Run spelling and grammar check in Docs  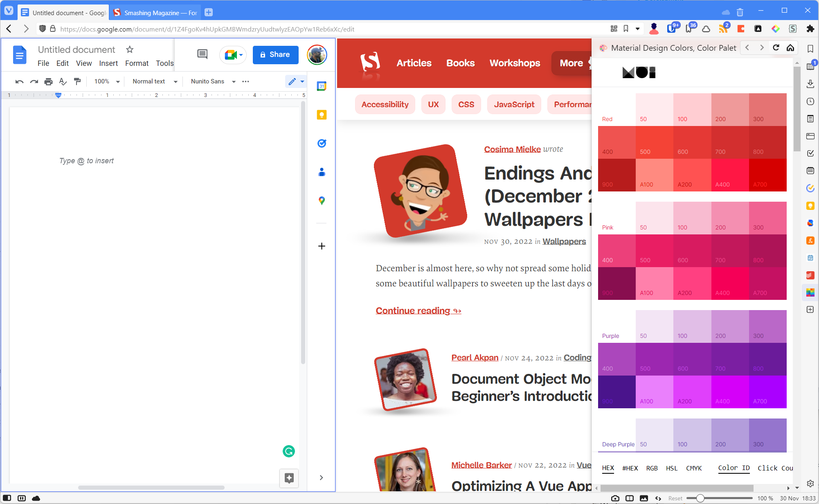(63, 81)
